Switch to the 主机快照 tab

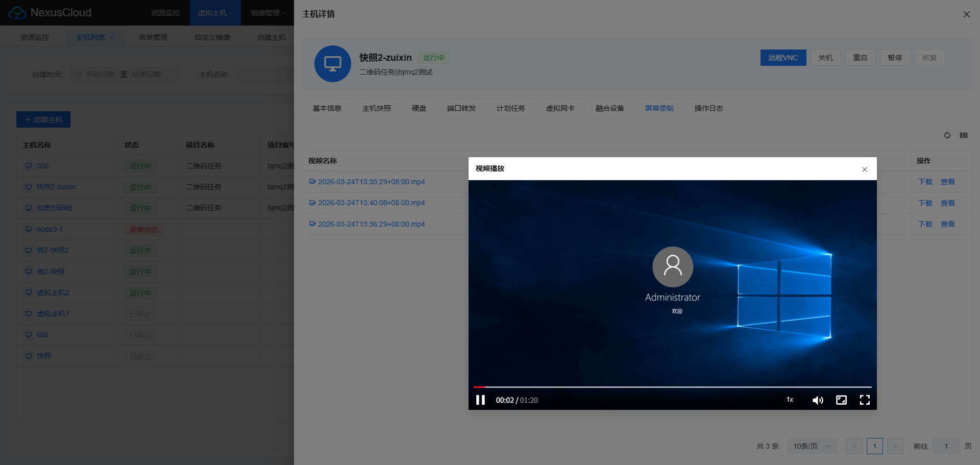tap(377, 108)
